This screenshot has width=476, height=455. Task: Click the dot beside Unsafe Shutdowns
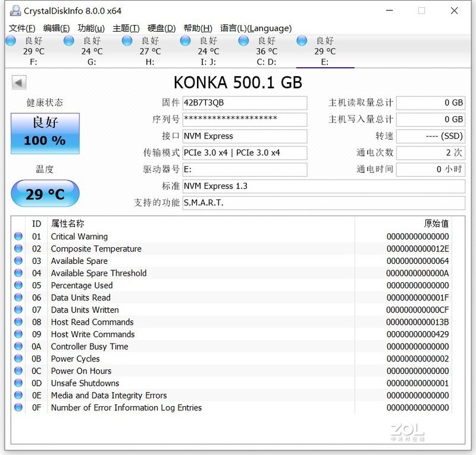[x=17, y=383]
